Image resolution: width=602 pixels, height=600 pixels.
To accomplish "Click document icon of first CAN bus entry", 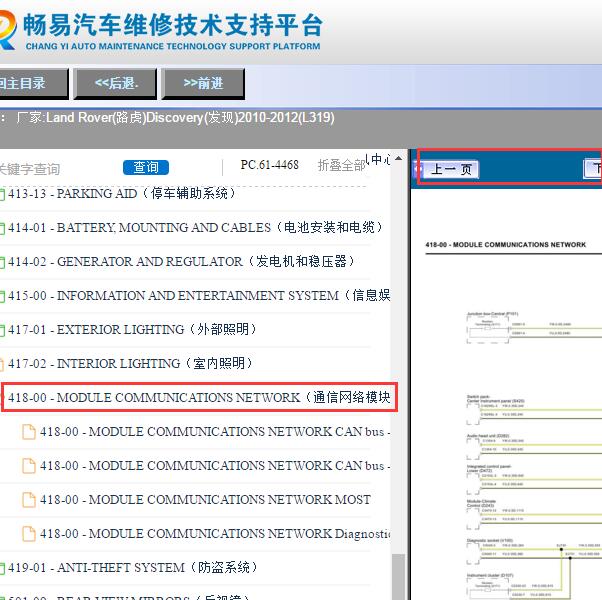I will tap(29, 432).
